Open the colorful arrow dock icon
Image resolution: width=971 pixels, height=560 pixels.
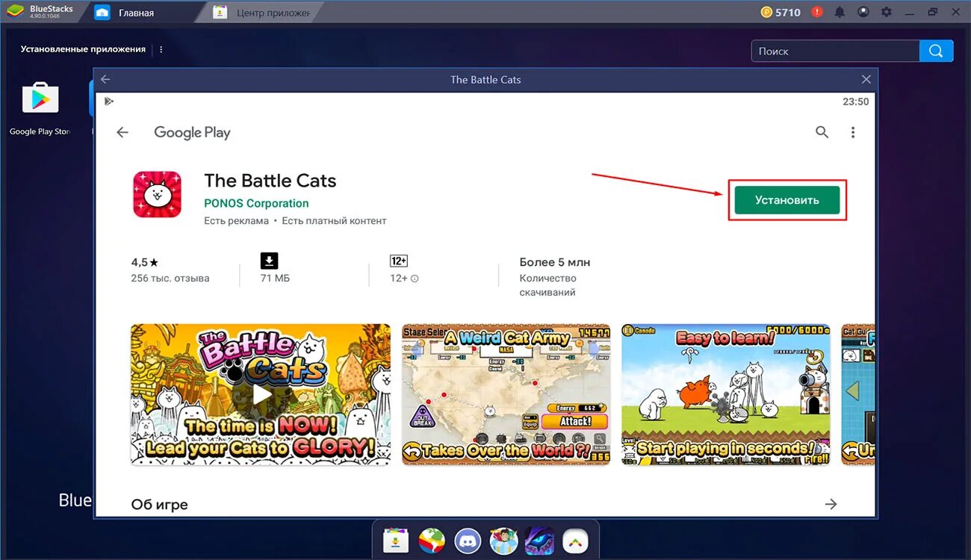pos(575,540)
